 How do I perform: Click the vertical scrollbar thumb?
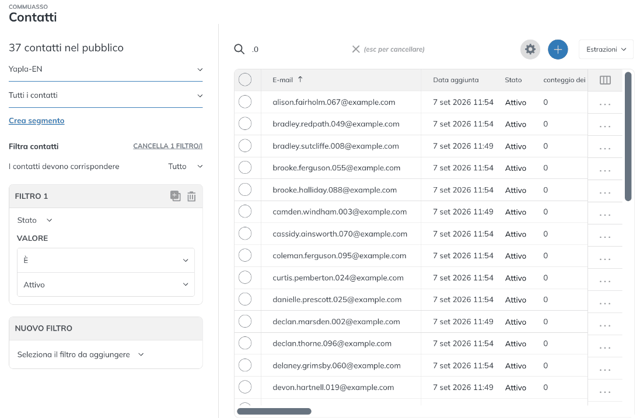coord(628,136)
